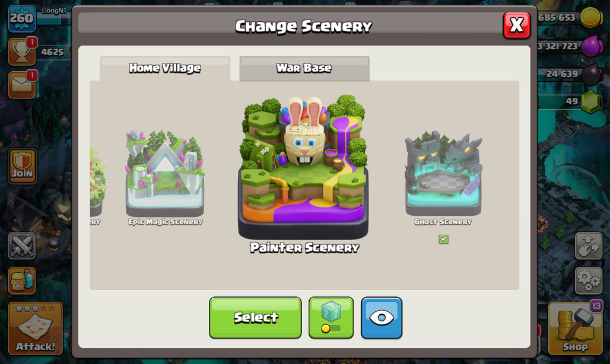Open the trophy league icon
The image size is (610, 364).
point(22,52)
